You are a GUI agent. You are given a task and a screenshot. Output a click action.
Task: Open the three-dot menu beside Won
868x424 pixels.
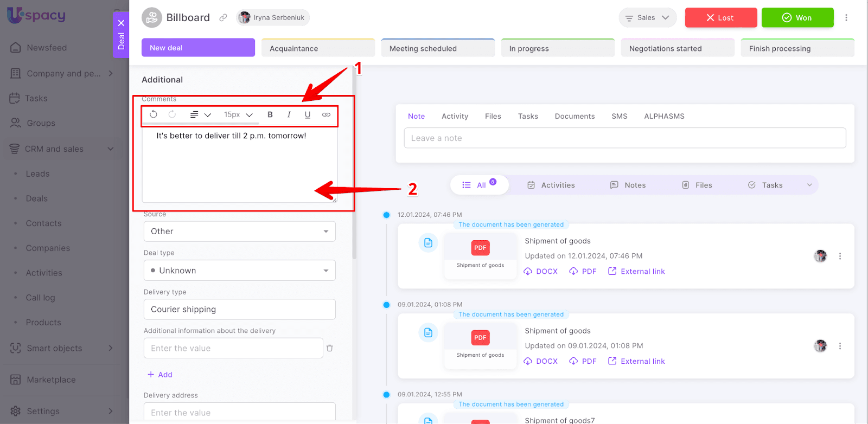846,18
